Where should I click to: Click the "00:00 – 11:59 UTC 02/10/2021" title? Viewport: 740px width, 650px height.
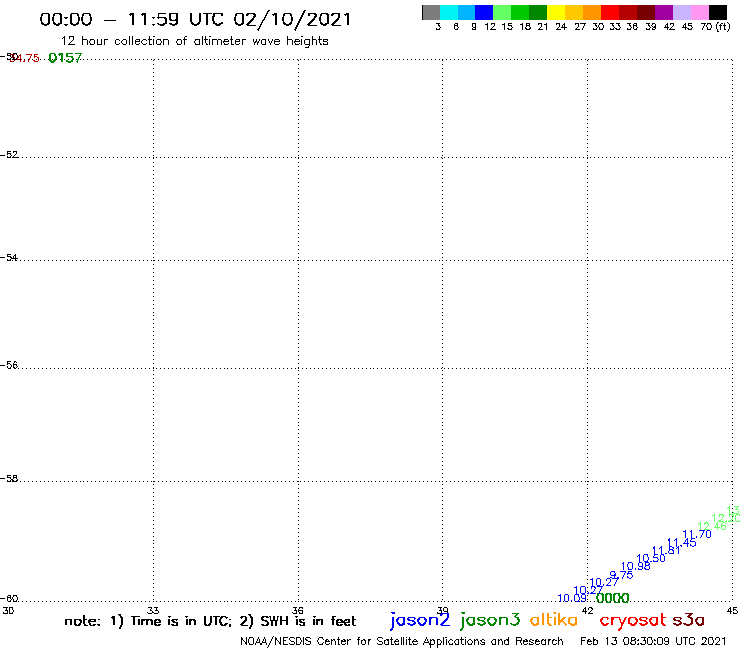(195, 19)
